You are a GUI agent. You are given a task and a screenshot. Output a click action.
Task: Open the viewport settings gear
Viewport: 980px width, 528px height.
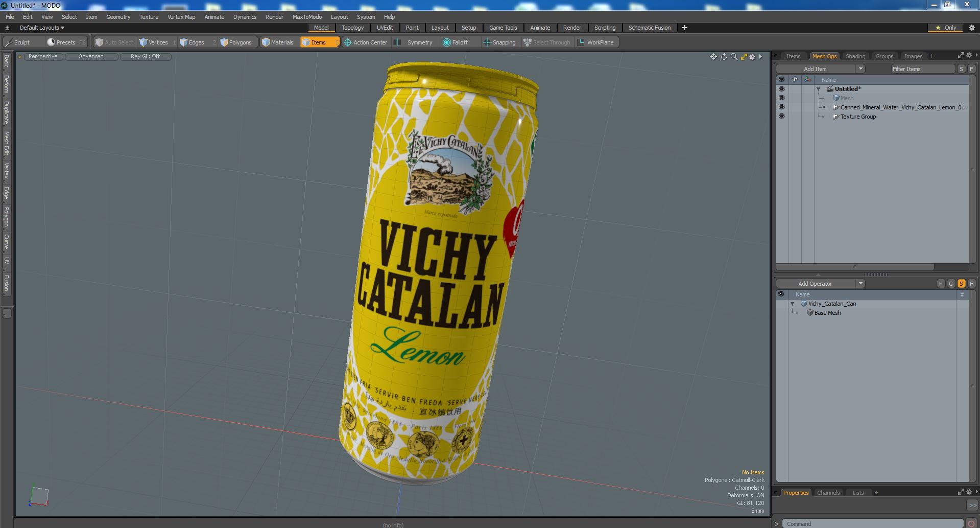click(x=752, y=57)
